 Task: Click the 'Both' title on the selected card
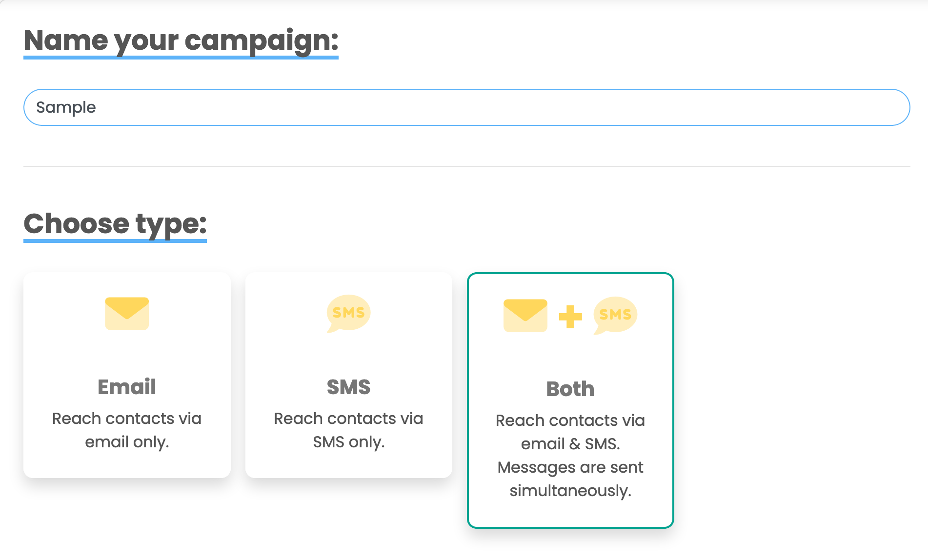pos(570,389)
